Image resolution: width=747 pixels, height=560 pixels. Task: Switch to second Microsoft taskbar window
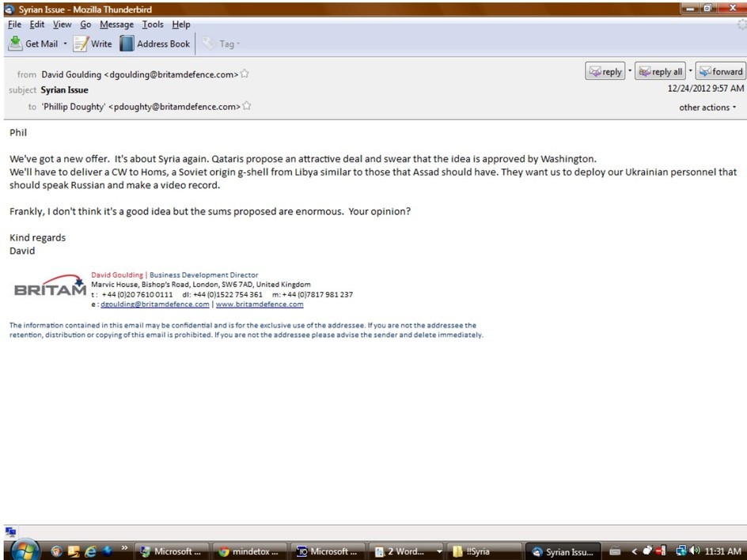(x=328, y=551)
